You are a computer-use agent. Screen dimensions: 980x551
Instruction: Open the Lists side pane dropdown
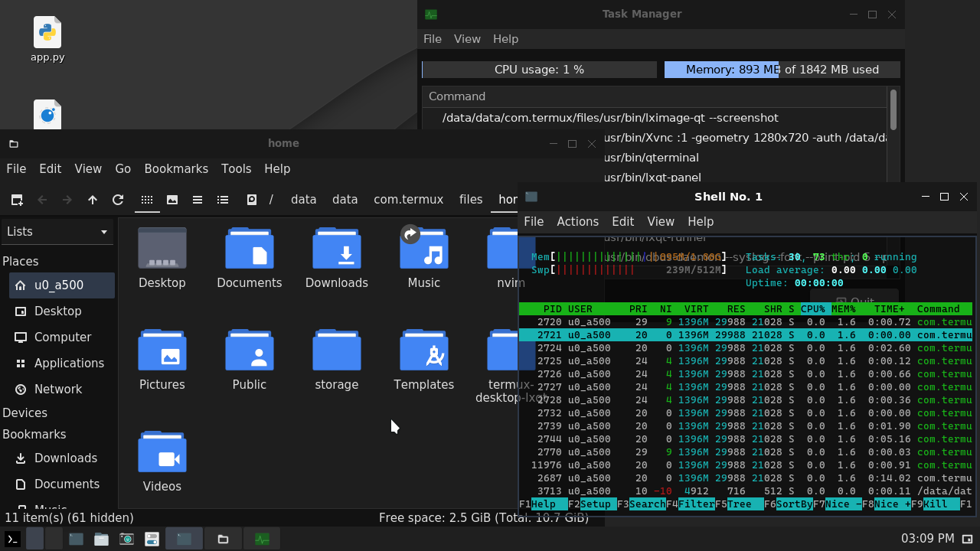[x=57, y=231]
